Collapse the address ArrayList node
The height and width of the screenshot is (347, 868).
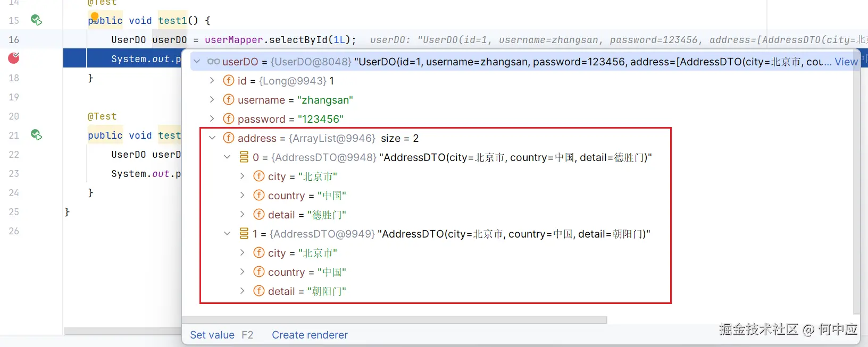click(212, 138)
